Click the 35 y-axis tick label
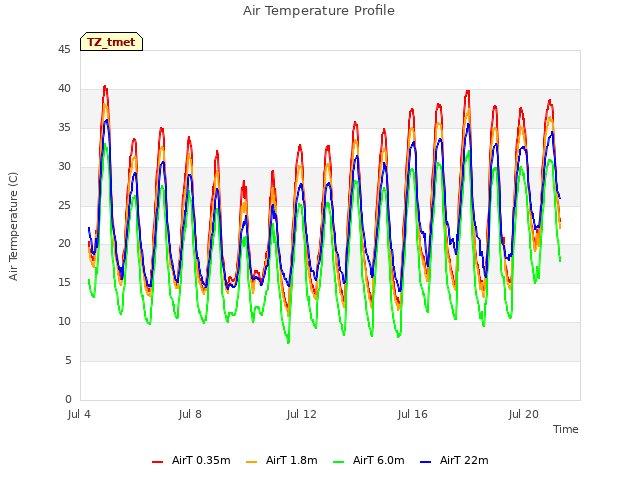Viewport: 640px width, 480px height. pos(64,127)
